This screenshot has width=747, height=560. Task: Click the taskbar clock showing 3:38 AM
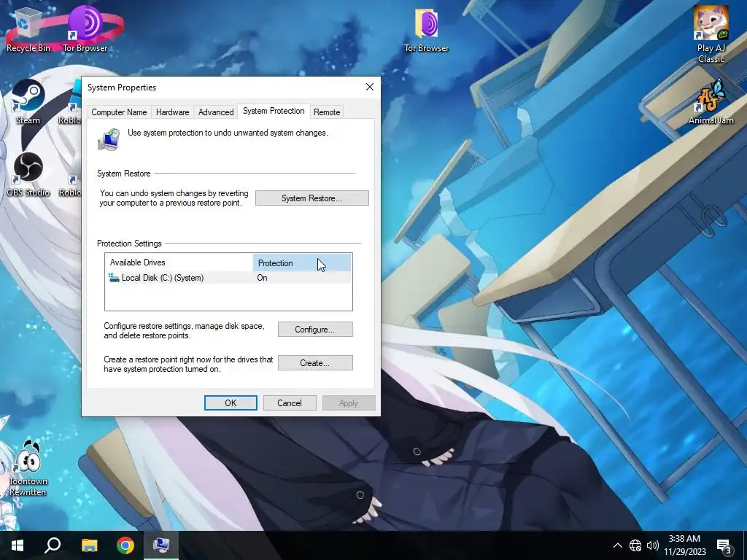(684, 545)
